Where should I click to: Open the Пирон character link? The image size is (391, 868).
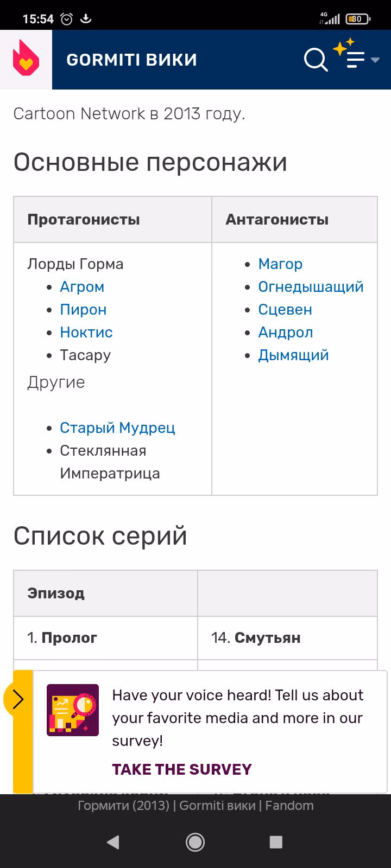[x=83, y=310]
